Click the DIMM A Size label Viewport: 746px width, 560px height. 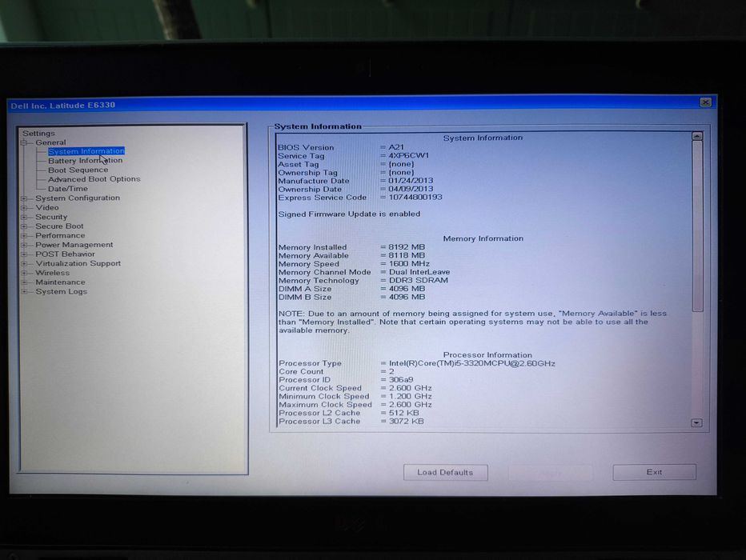pyautogui.click(x=304, y=289)
